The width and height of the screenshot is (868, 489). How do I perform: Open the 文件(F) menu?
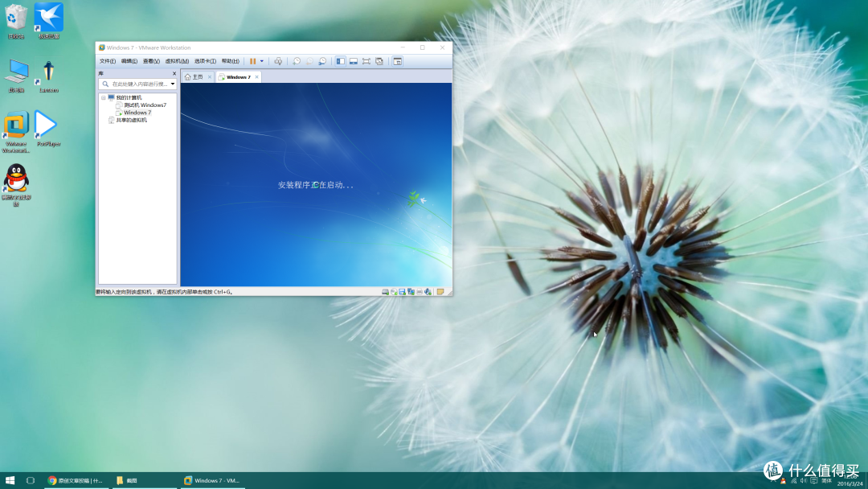[x=108, y=61]
